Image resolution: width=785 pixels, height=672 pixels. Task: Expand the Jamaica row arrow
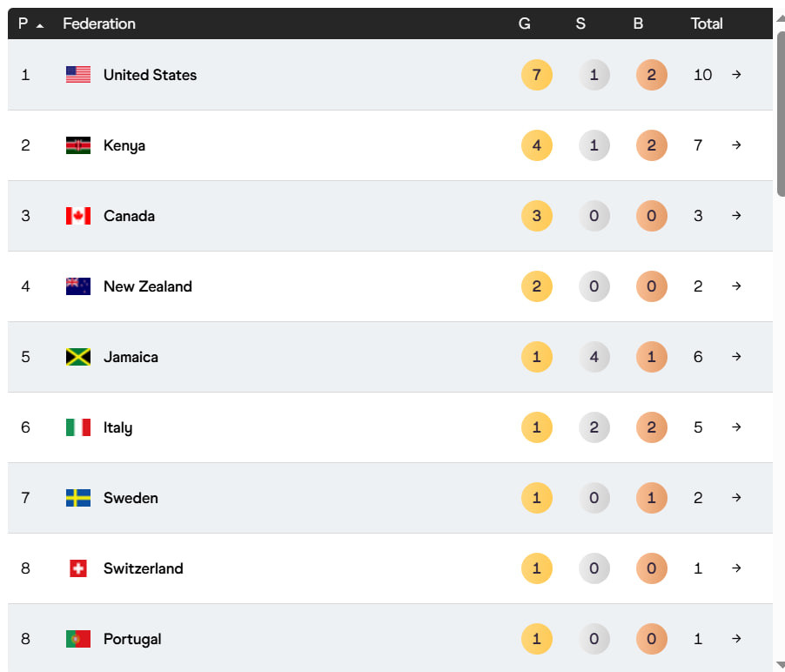tap(736, 357)
